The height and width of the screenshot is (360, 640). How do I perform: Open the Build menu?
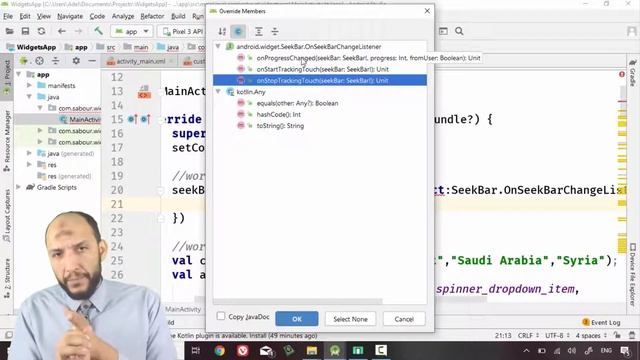point(178,16)
